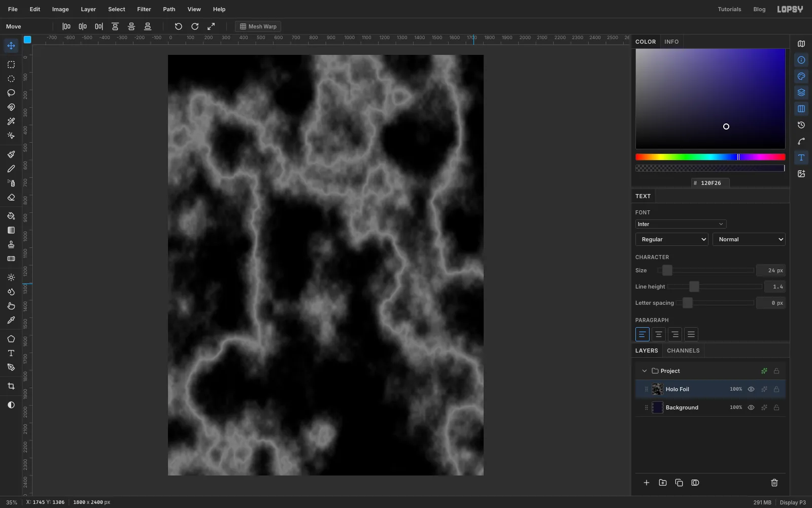Click the redo rotate-right arrow
Image resolution: width=812 pixels, height=508 pixels.
[195, 26]
